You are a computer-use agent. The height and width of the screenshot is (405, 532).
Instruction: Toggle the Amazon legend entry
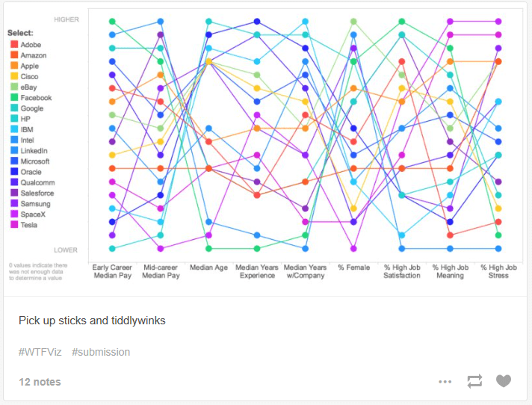(33, 55)
